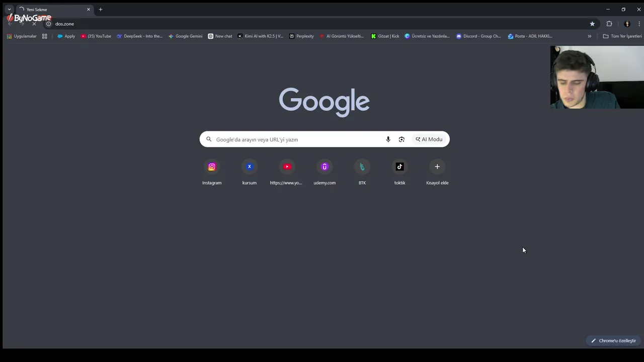
Task: Open the New chat bookmark
Action: pos(220,36)
